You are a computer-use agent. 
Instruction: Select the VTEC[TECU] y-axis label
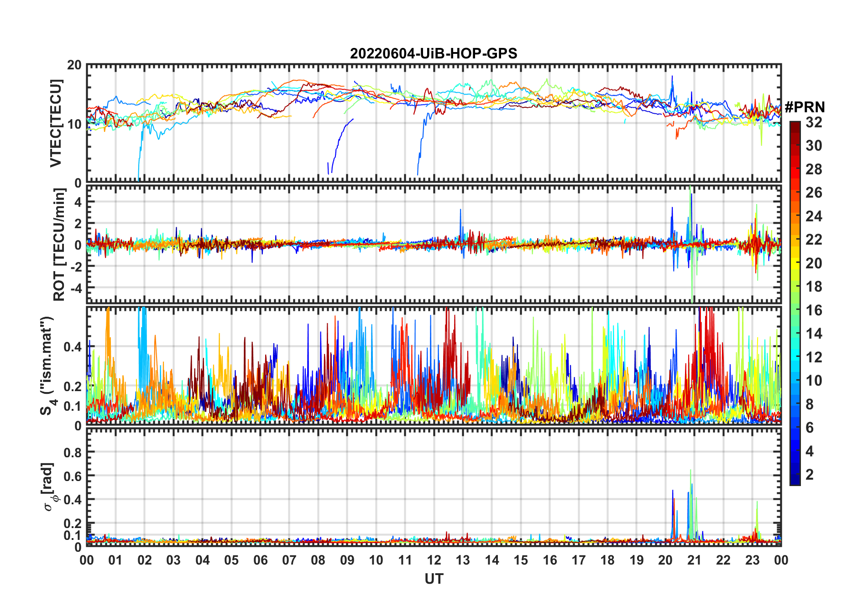coord(56,123)
